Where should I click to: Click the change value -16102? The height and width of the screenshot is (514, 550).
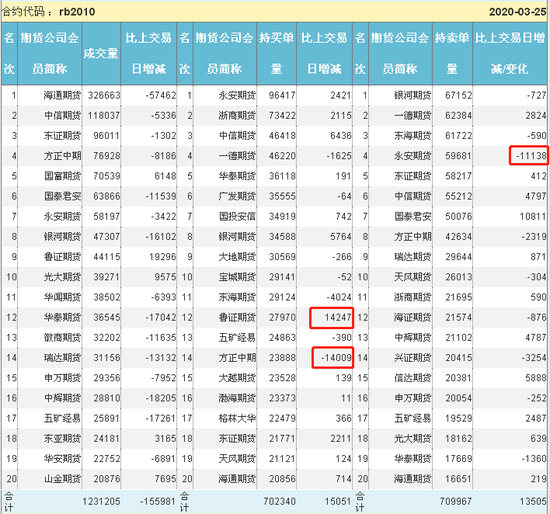(161, 237)
